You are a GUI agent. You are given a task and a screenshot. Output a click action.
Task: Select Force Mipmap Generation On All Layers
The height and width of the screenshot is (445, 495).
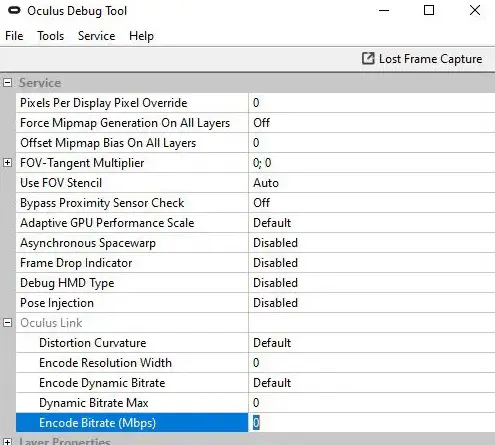[x=132, y=123]
